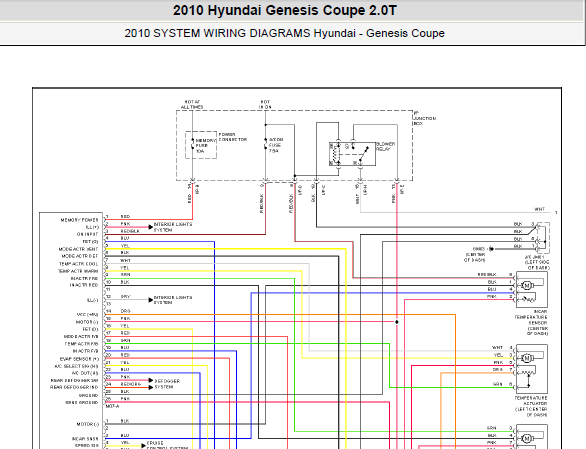Screen dimensions: 586x449
Task: Select the Incar Temperature Sensor motor symbol
Action: point(527,286)
